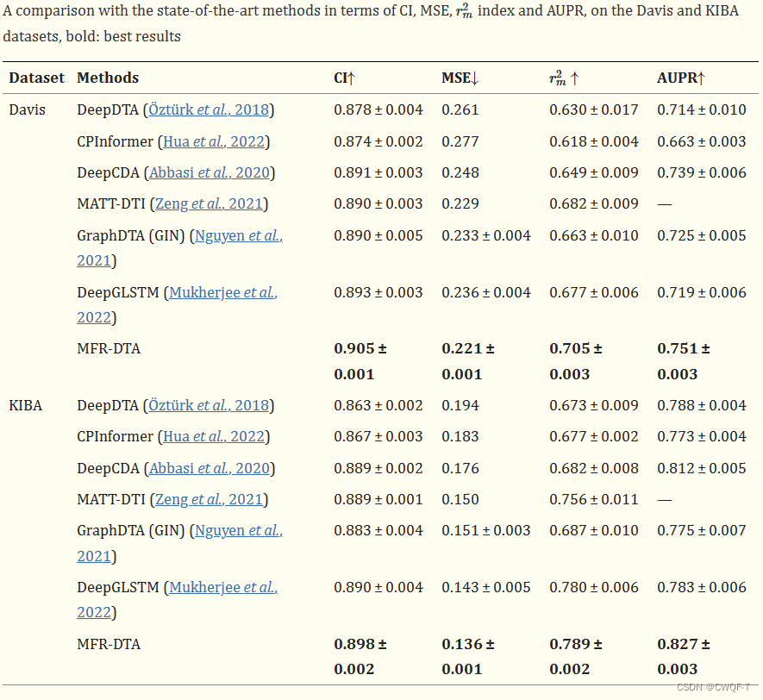Click the AUPR↑ column header

click(681, 78)
